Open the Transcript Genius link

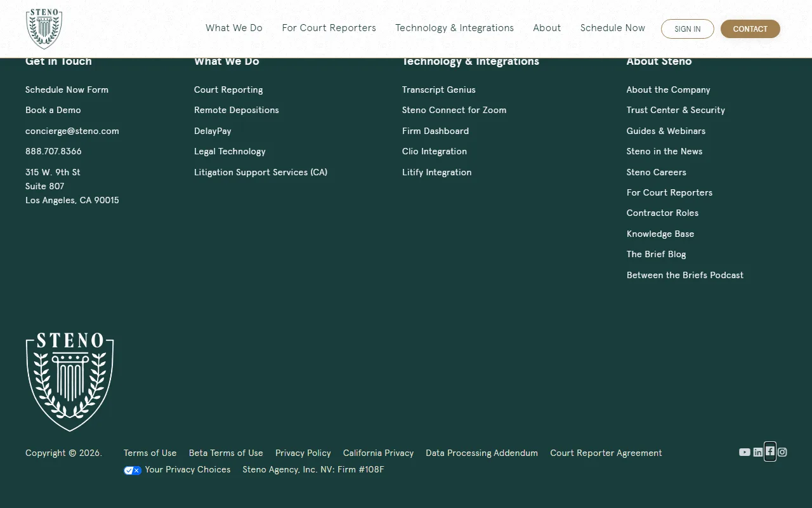tap(439, 90)
